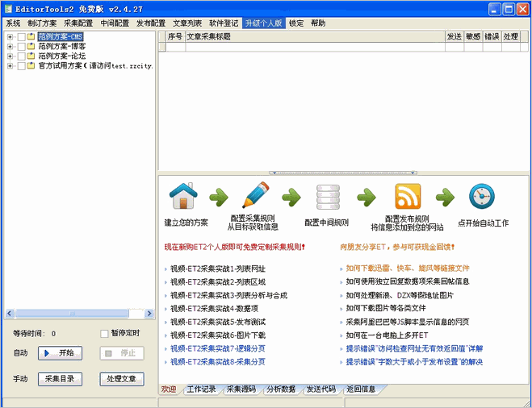
Task: Open the 升级个人版 menu
Action: 264,23
